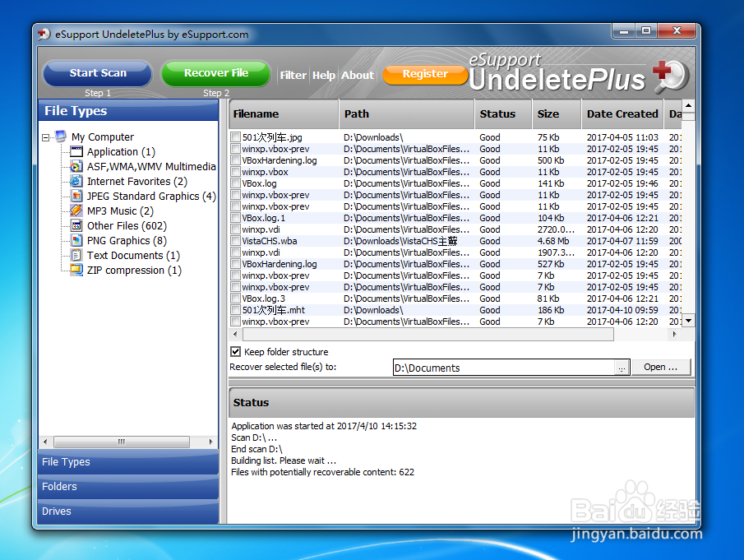Click the My Computer icon in tree

coord(61,137)
